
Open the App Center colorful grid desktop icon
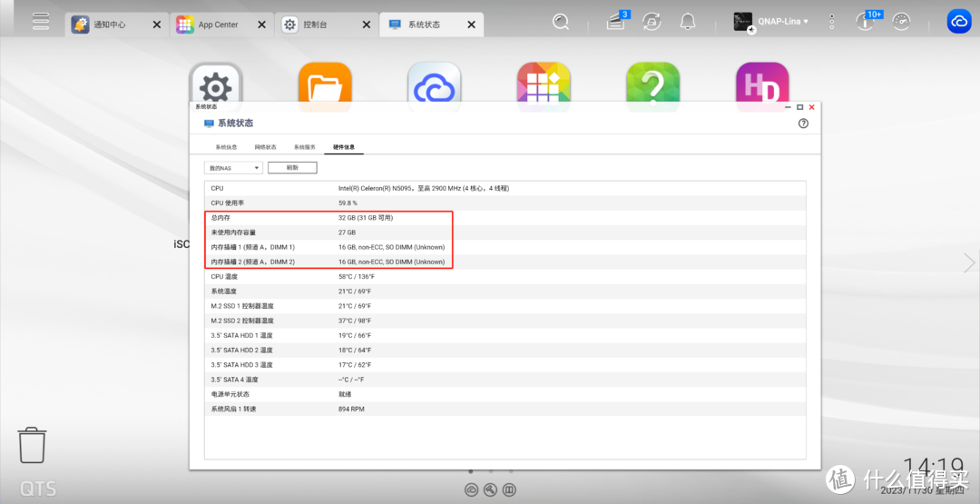click(544, 82)
